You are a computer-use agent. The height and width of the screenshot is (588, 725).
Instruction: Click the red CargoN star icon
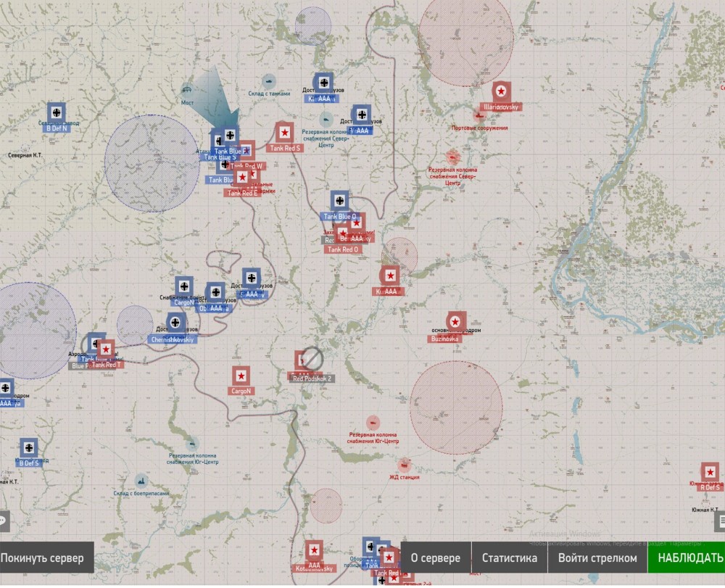point(241,376)
